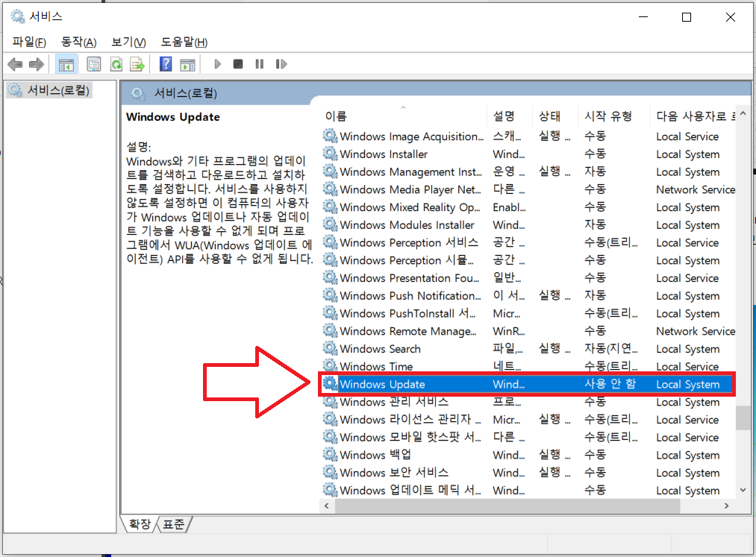Select the Windows Remote Manage... service
Screen dimensions: 756x557
[528, 331]
